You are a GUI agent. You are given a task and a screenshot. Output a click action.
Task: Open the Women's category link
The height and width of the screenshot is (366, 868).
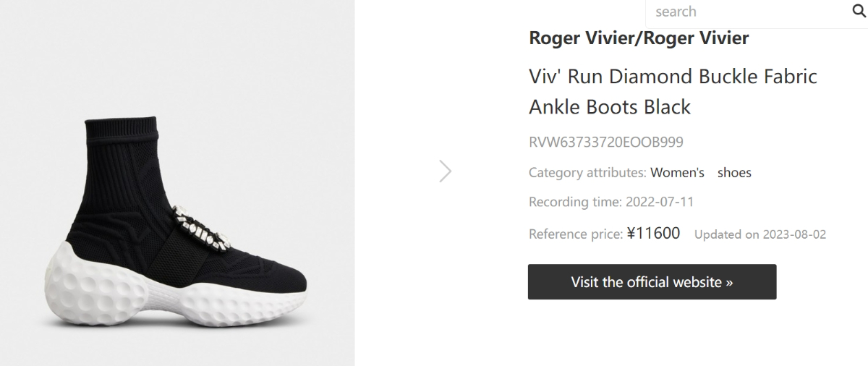tap(677, 173)
